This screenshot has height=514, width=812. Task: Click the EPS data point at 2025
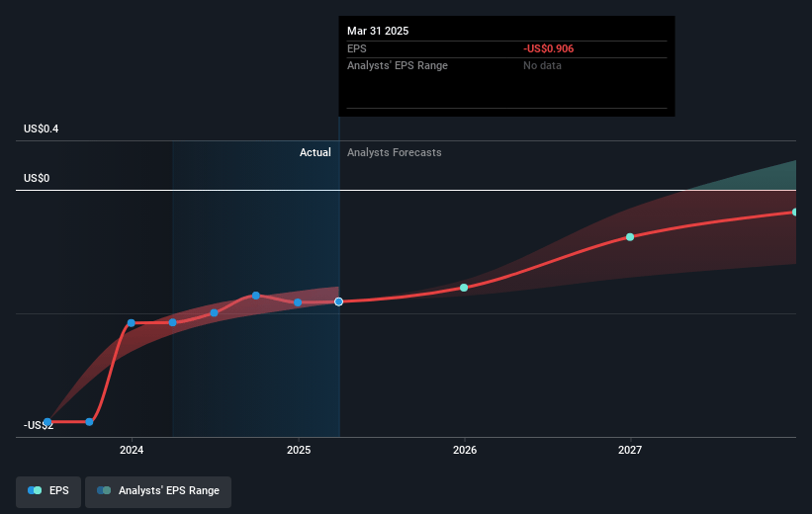[x=298, y=302]
